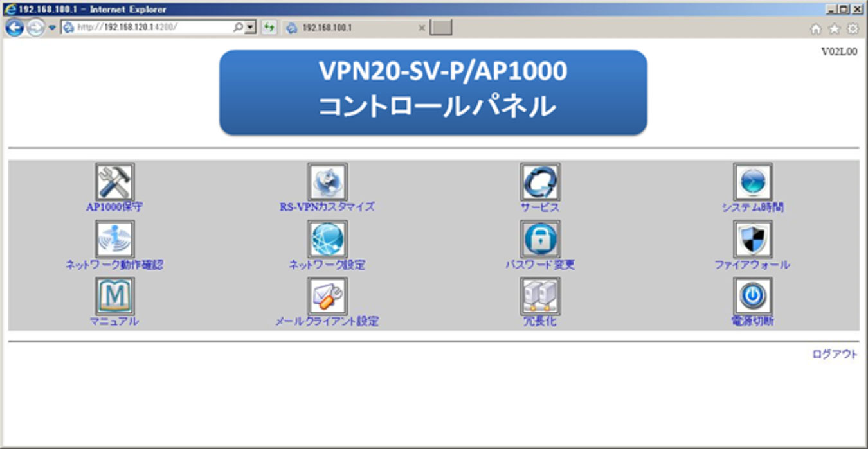Screen dimensions: 868x449
Task: Maximize the Internet Explorer window
Action: click(x=844, y=9)
